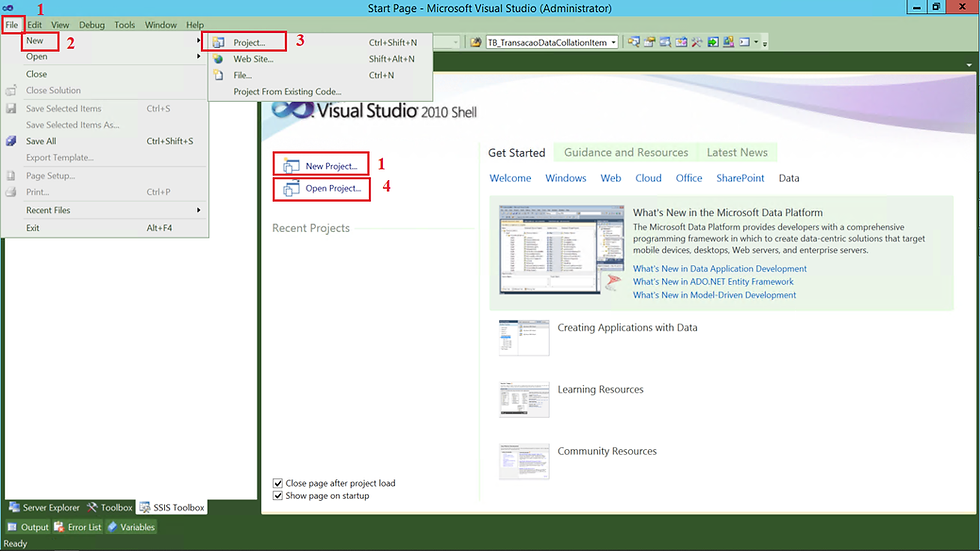Open the Window menu
Screen dimensions: 980x551
tap(161, 24)
